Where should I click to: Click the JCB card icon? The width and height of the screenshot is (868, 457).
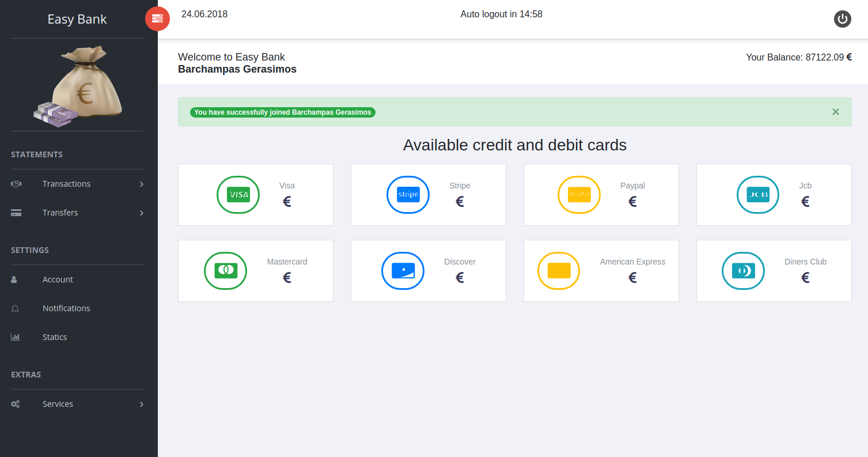[758, 195]
